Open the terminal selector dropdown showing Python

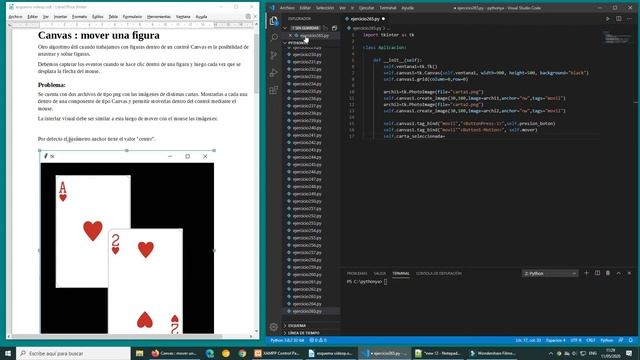[x=550, y=273]
